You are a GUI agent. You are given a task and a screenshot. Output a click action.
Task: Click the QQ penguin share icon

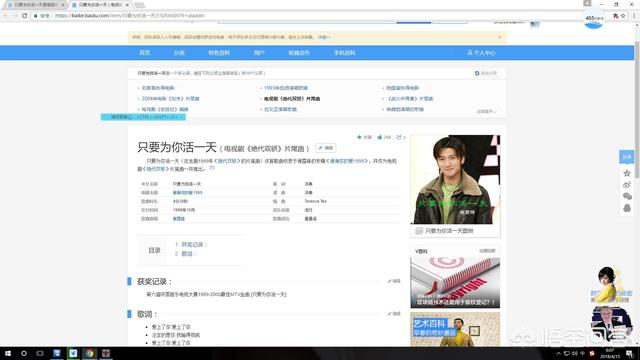627,208
